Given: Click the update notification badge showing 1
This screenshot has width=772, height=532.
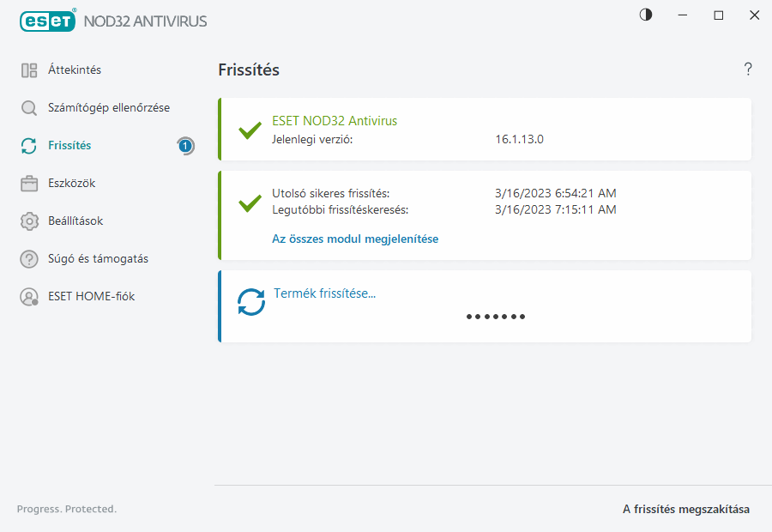Looking at the screenshot, I should [x=185, y=146].
